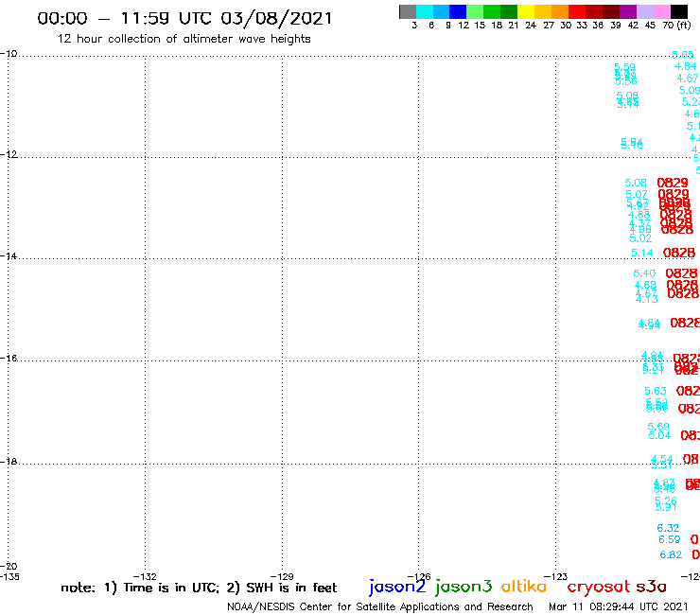Click the wave height value '5.09'
This screenshot has width=700, height=615.
pyautogui.click(x=690, y=90)
